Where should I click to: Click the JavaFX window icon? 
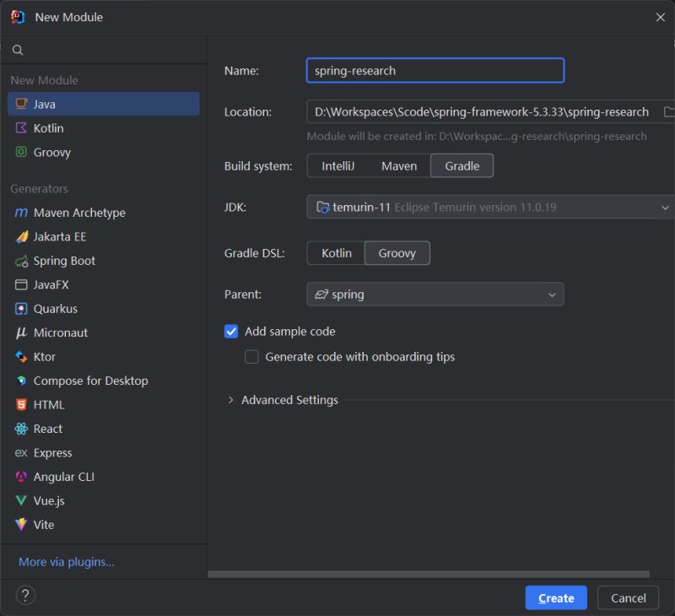pyautogui.click(x=21, y=284)
